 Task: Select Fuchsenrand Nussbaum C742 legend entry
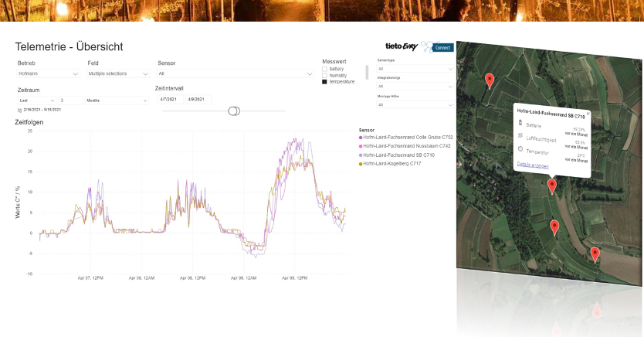click(x=407, y=146)
